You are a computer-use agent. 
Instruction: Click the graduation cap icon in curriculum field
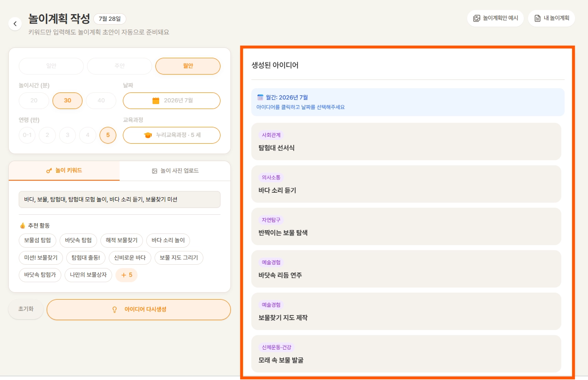148,135
